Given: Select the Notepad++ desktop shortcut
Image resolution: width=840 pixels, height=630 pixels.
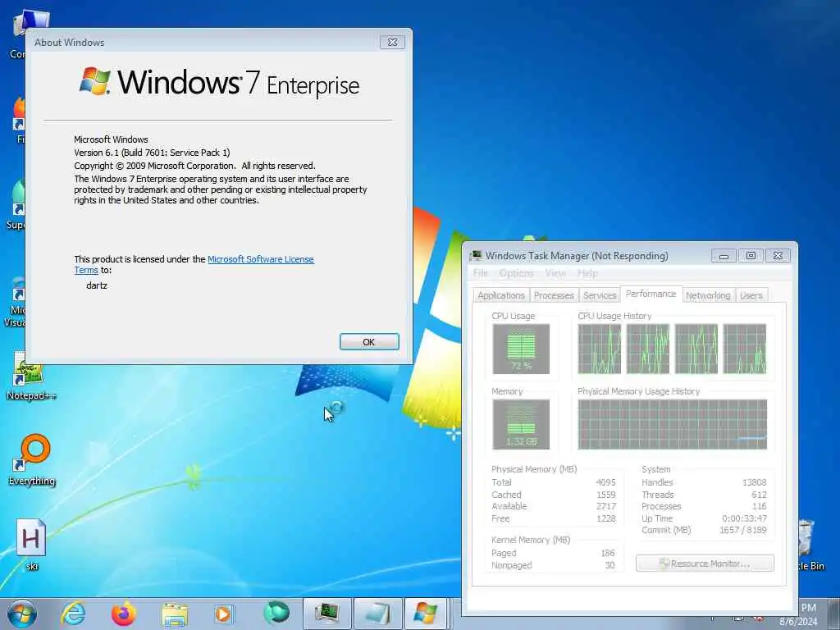Looking at the screenshot, I should 30,377.
